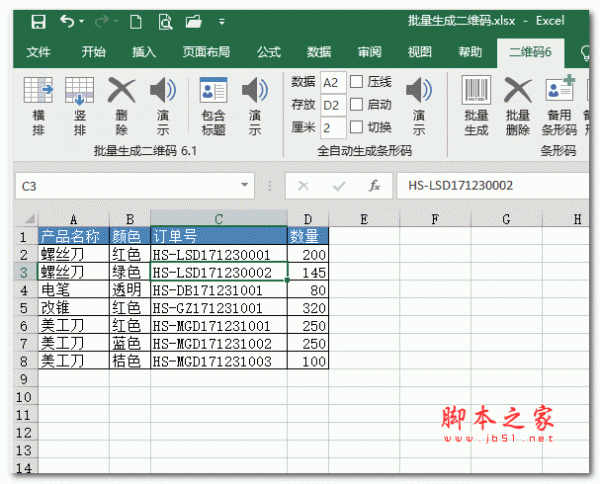600x484 pixels.
Task: Click the Insert Function fx button
Action: click(374, 186)
